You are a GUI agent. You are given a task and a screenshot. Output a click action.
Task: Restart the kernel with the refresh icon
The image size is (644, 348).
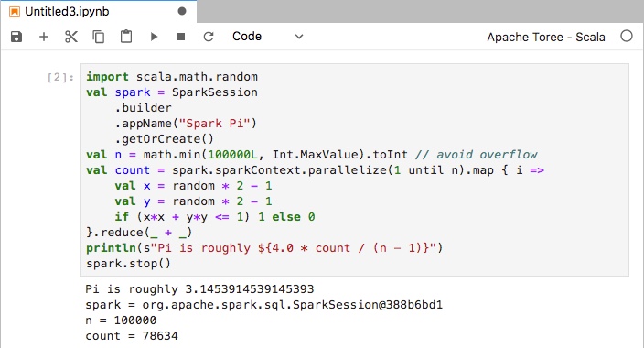point(209,37)
